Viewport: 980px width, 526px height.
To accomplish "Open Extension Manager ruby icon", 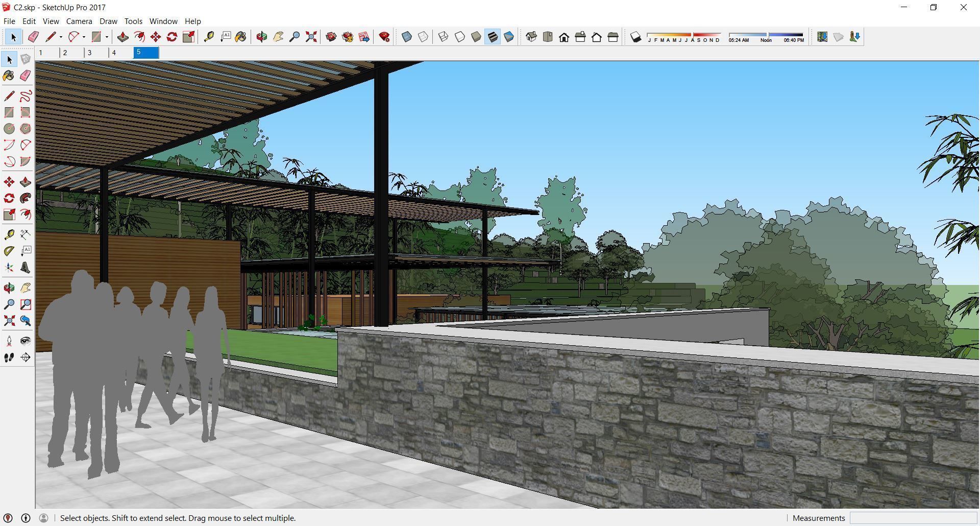I will pos(384,37).
